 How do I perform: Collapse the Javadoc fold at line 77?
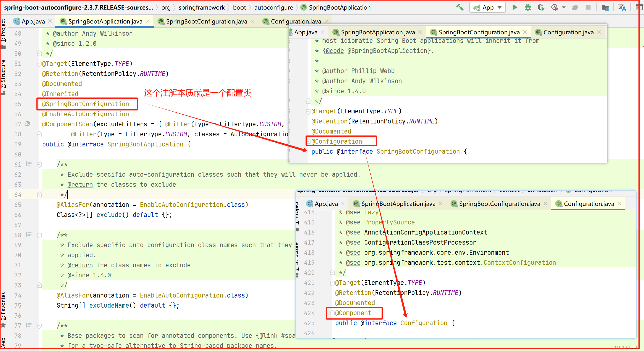pyautogui.click(x=39, y=326)
